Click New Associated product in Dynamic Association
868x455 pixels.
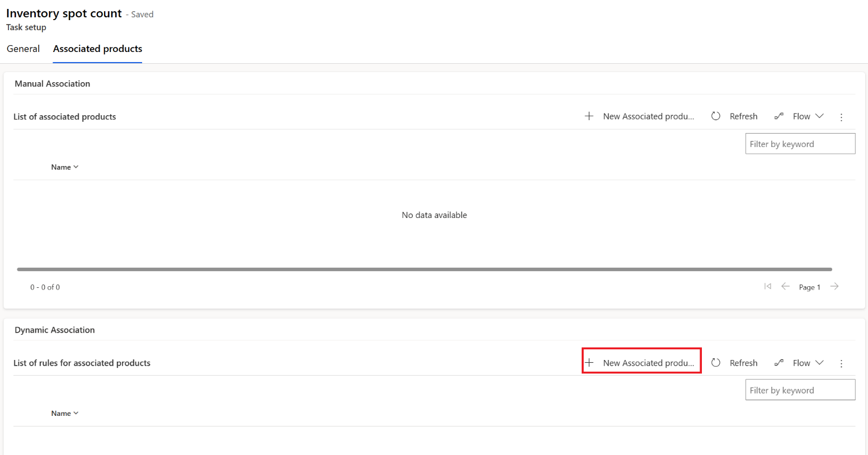point(648,363)
